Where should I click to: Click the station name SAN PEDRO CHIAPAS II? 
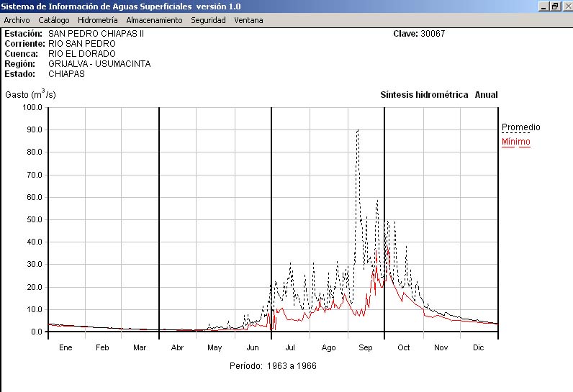point(96,34)
